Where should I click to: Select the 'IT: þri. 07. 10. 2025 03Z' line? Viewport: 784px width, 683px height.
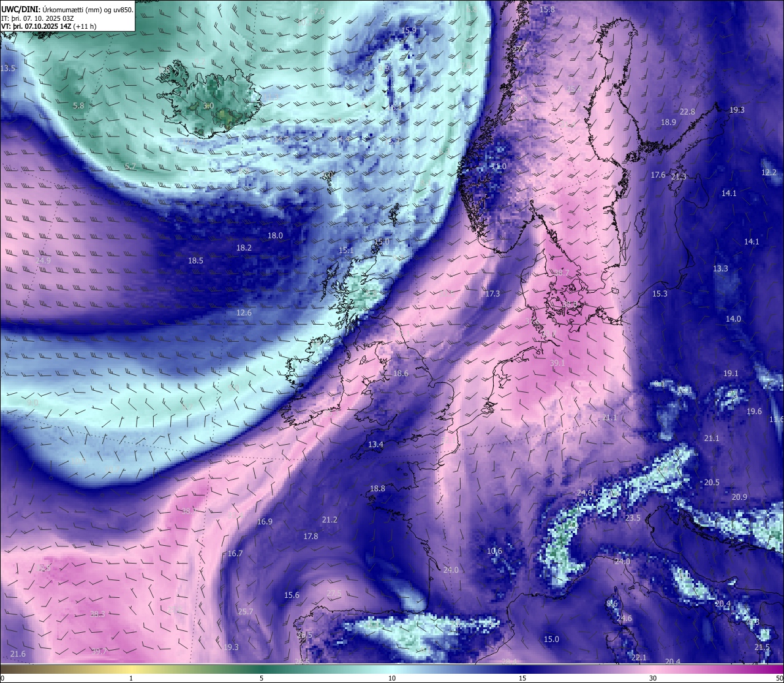coord(37,18)
